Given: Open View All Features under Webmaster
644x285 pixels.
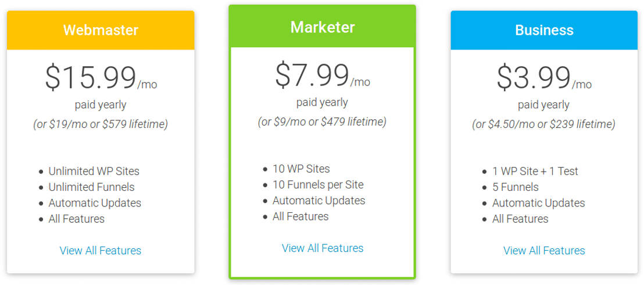Looking at the screenshot, I should [101, 251].
